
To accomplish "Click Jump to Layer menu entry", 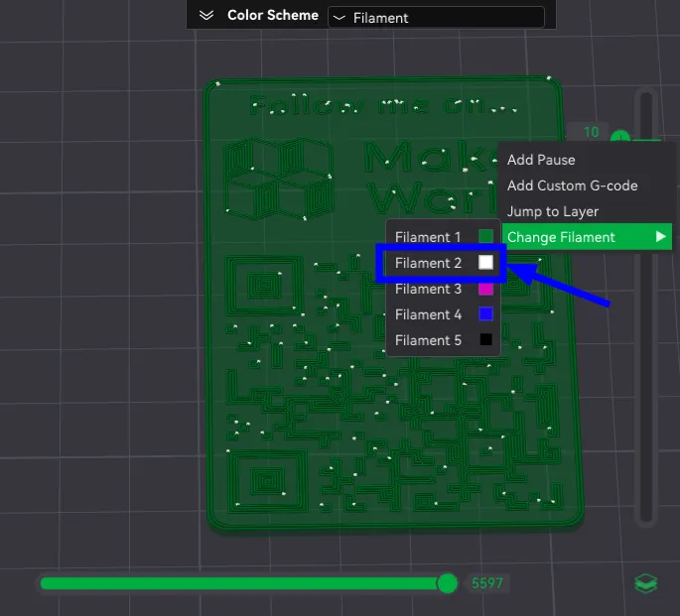I will [x=552, y=211].
